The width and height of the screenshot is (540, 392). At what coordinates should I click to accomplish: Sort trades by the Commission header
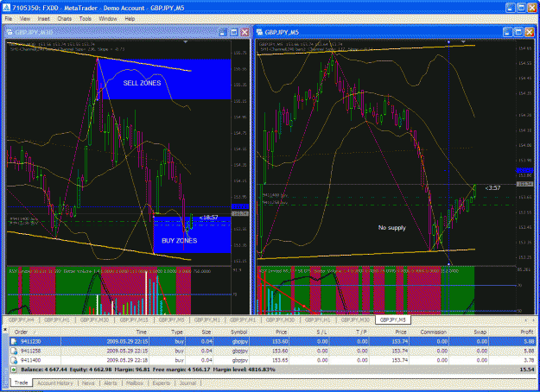[x=429, y=332]
